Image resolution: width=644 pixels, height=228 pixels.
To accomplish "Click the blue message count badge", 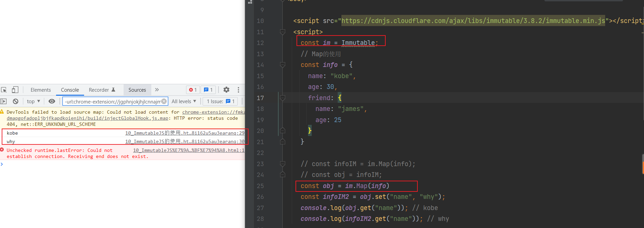I will coord(208,90).
